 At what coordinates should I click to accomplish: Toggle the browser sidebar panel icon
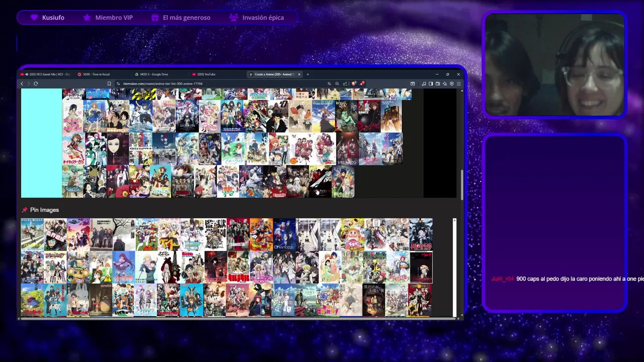point(431,83)
